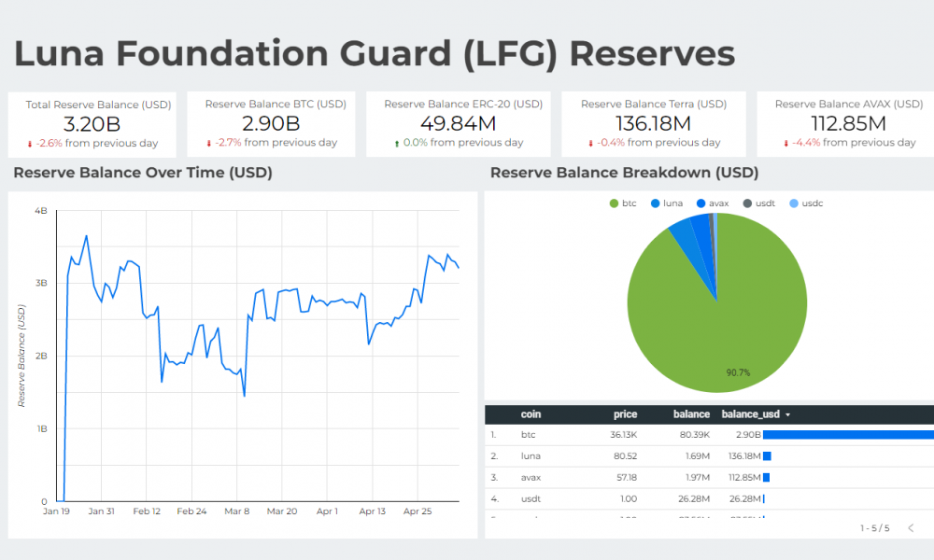Select the green btc legend dot
The width and height of the screenshot is (934, 560).
click(615, 203)
